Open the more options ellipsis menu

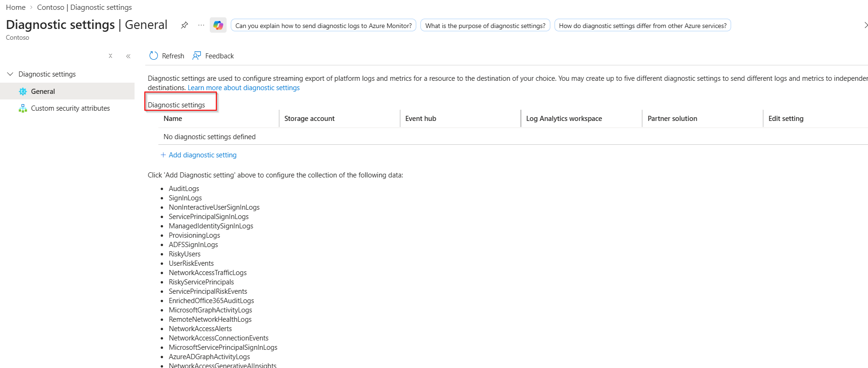point(201,25)
